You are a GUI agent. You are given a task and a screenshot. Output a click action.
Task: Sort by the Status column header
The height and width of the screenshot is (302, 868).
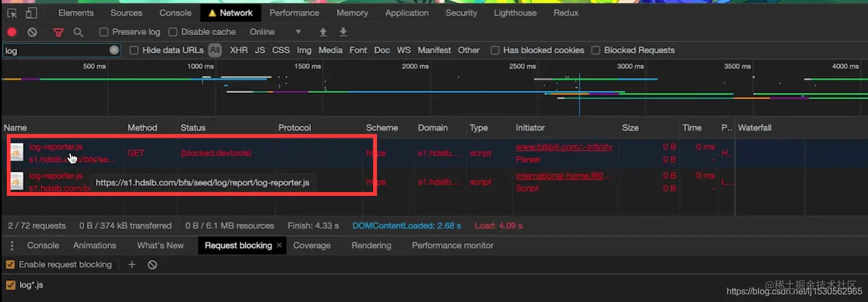point(193,127)
